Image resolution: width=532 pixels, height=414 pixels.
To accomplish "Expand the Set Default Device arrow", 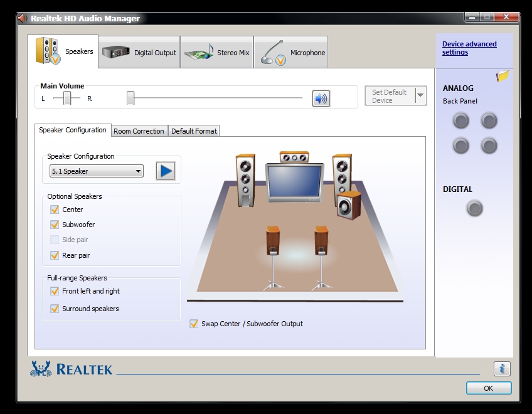I will point(420,95).
